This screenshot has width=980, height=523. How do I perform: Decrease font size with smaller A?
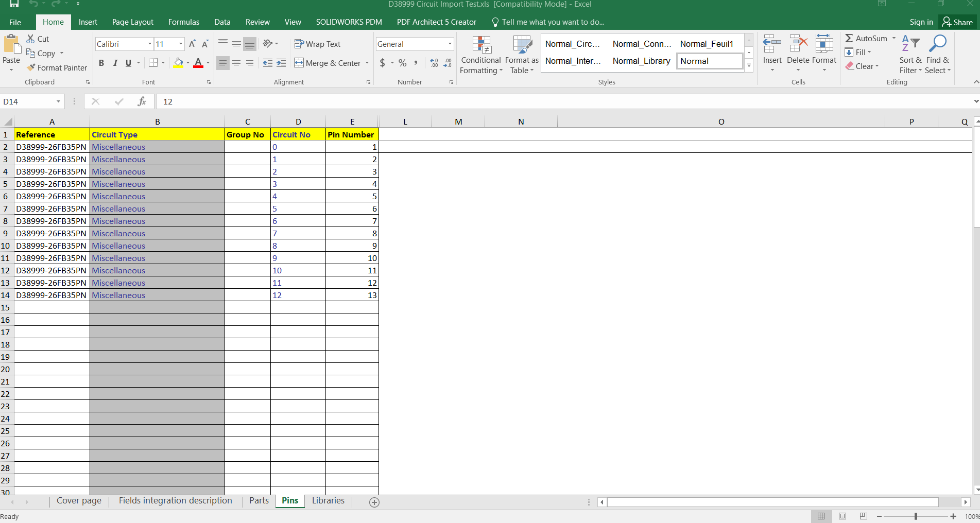(x=204, y=44)
